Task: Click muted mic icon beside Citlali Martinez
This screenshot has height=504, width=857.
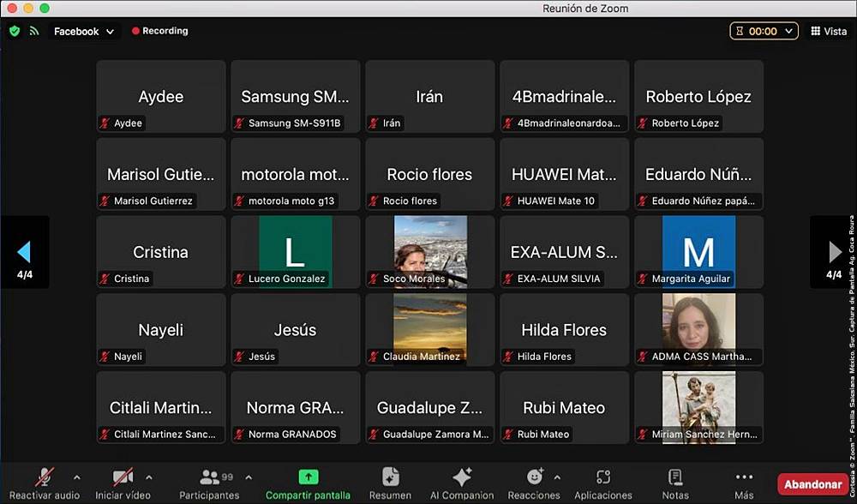Action: click(105, 435)
